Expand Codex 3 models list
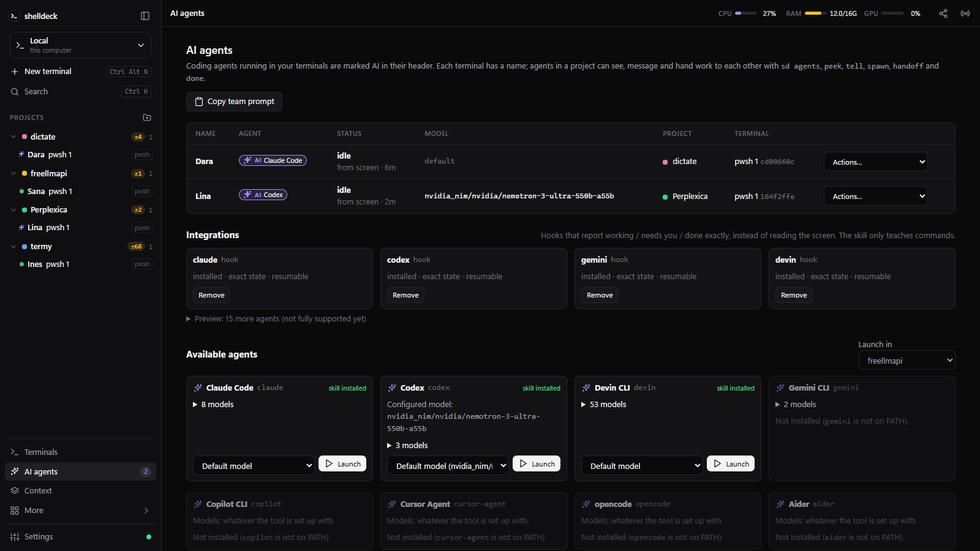The image size is (980, 551). coord(407,446)
